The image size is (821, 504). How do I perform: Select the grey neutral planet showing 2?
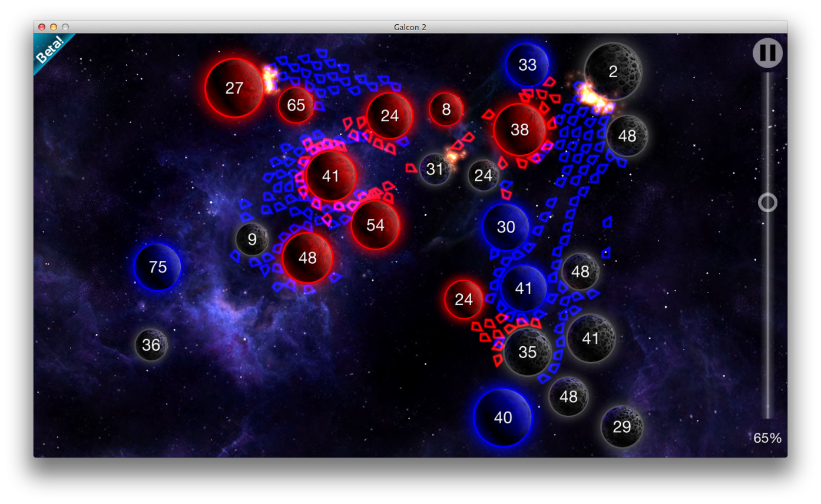(x=613, y=72)
